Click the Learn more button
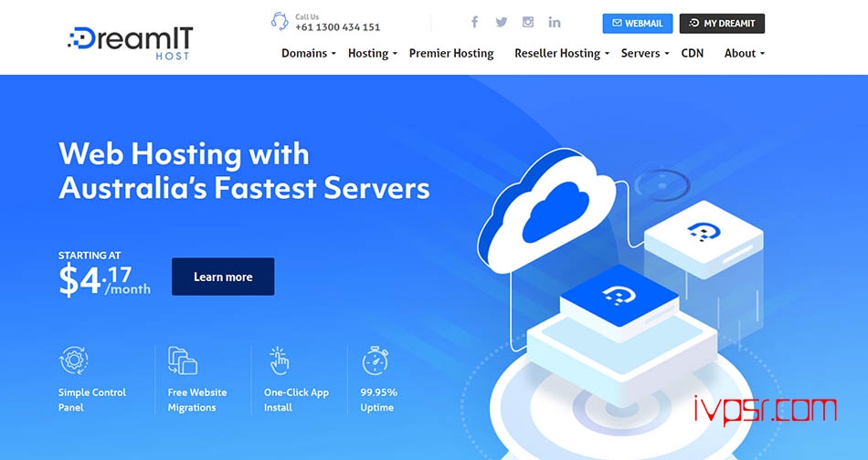 (x=223, y=277)
